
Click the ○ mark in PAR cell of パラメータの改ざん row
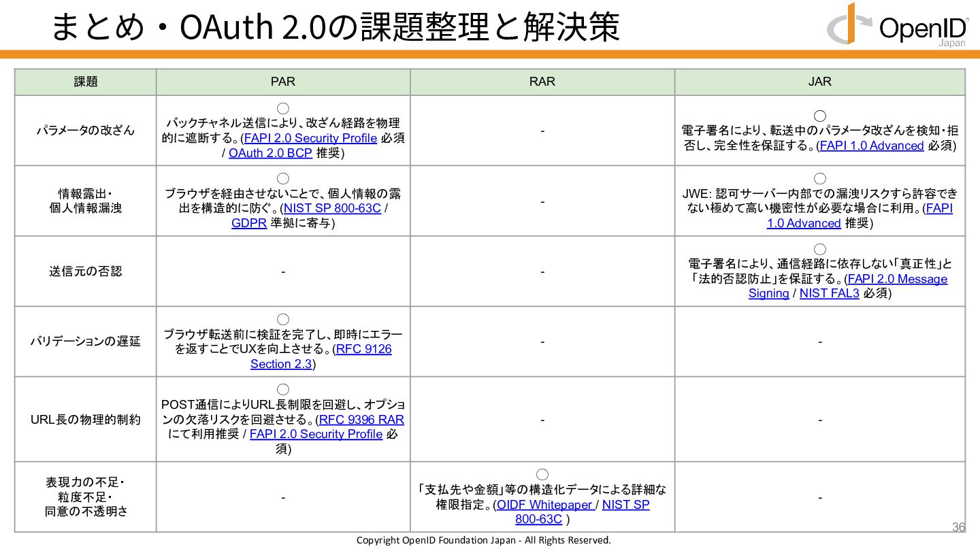point(283,109)
